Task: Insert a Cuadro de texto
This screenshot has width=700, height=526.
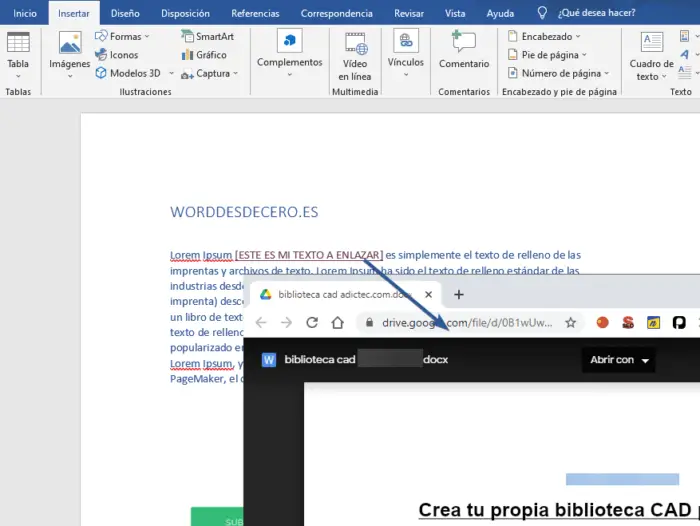Action: [651, 57]
